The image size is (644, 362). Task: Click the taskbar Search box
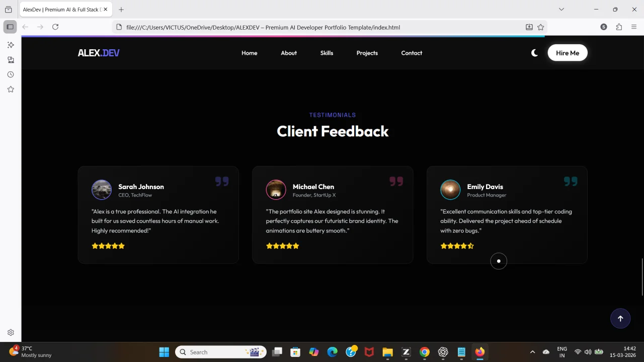tap(221, 352)
